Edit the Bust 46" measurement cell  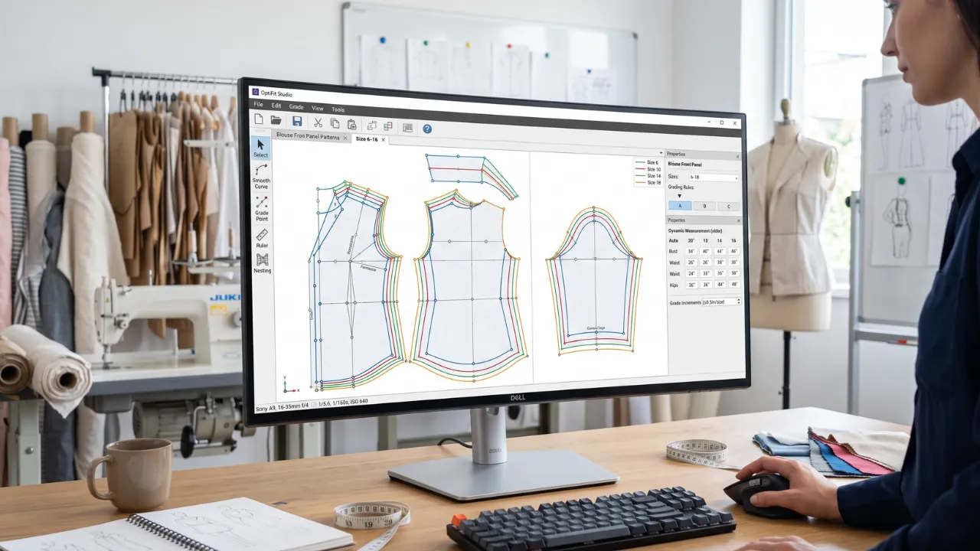click(x=733, y=251)
